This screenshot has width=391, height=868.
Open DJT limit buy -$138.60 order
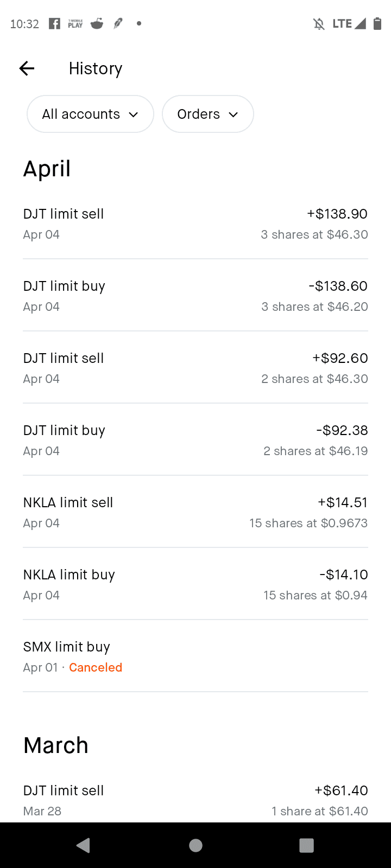pos(195,296)
